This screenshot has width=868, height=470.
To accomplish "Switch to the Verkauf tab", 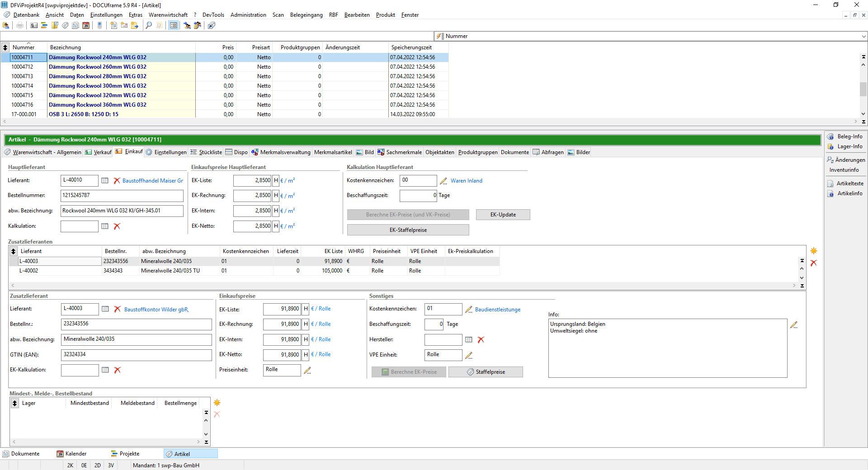I will pos(98,152).
